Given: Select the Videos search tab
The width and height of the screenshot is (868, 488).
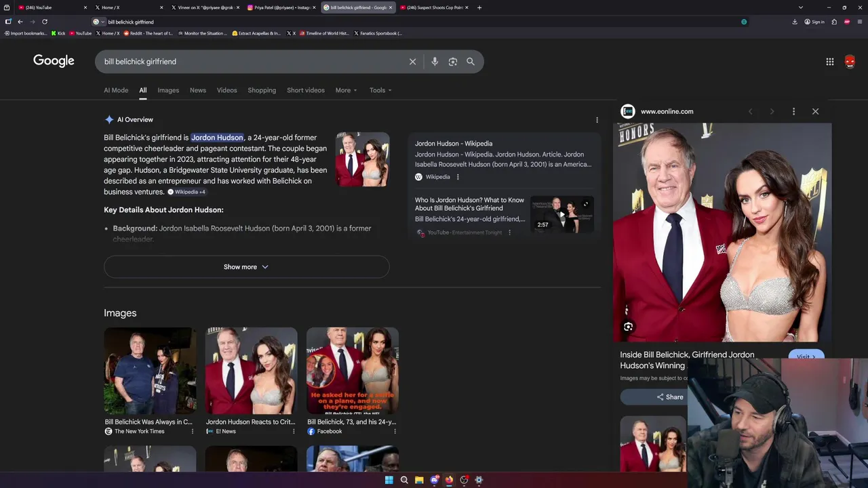Looking at the screenshot, I should tap(227, 90).
